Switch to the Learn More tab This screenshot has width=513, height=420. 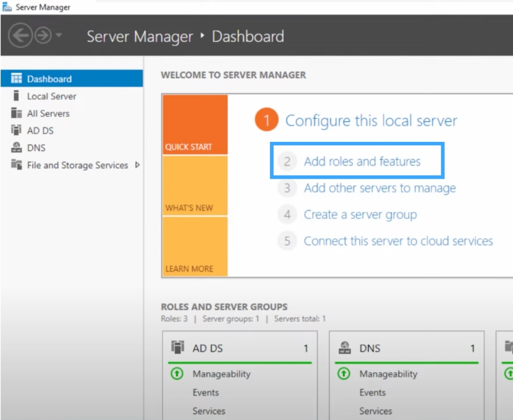[x=195, y=246]
